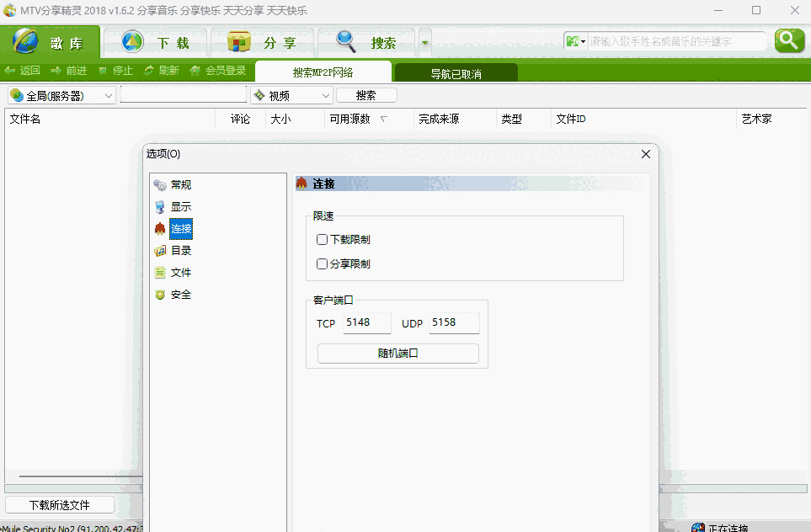The height and width of the screenshot is (532, 811).
Task: Open the toolbar overflow dropdown arrow
Action: click(x=425, y=42)
